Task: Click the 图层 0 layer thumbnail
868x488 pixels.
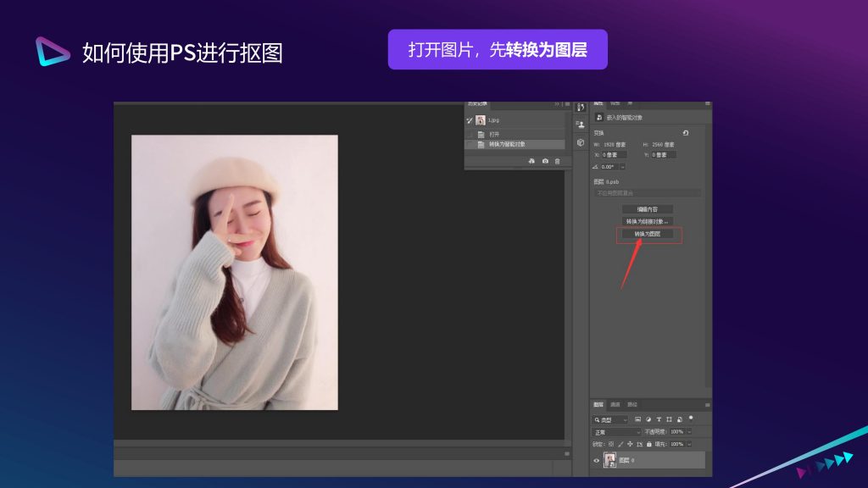Action: pyautogui.click(x=609, y=461)
